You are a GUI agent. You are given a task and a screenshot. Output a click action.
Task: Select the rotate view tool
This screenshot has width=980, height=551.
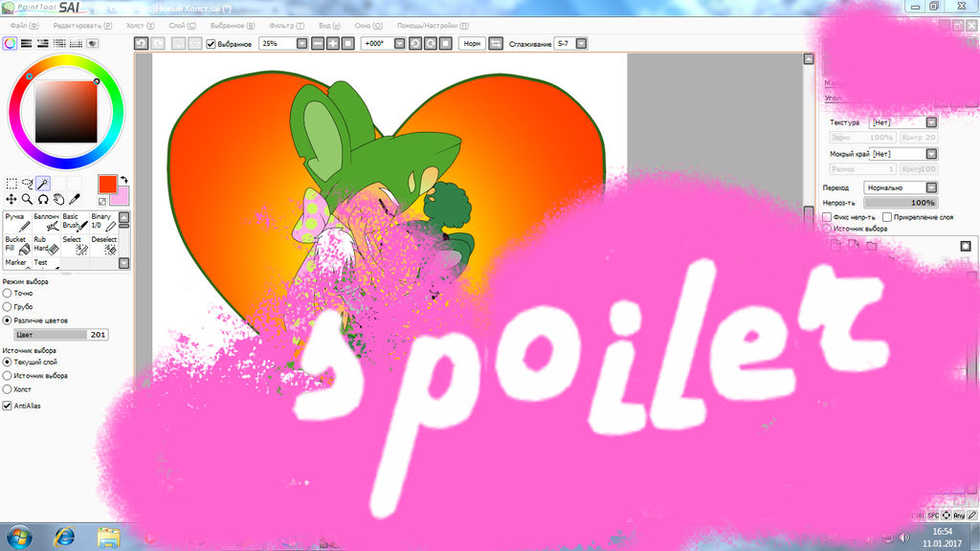pos(42,199)
